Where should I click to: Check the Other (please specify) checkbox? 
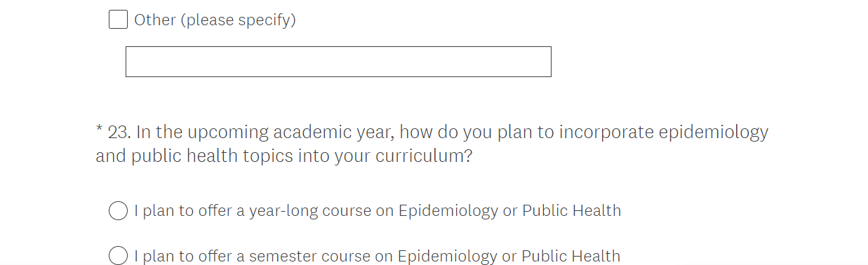click(x=118, y=20)
